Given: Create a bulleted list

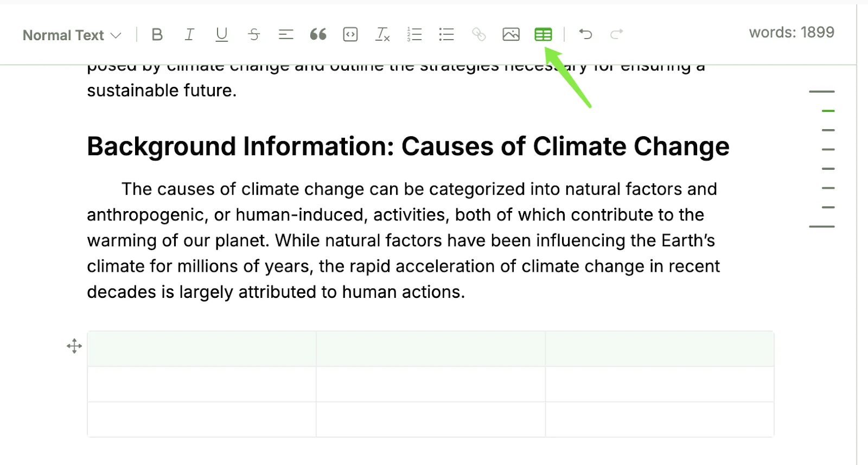Looking at the screenshot, I should [x=446, y=35].
